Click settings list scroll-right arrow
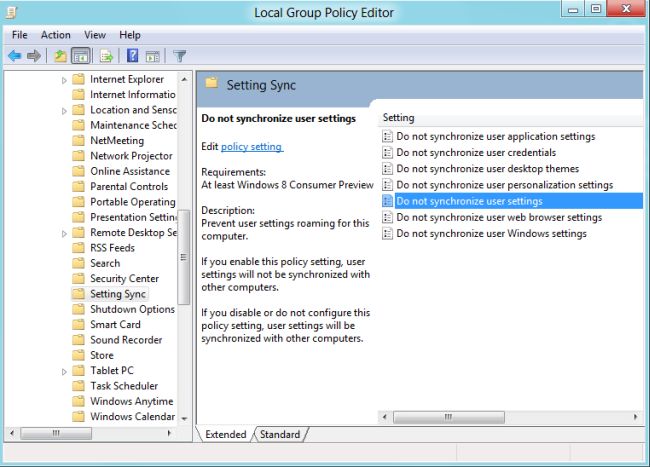This screenshot has height=467, width=650. click(x=635, y=417)
